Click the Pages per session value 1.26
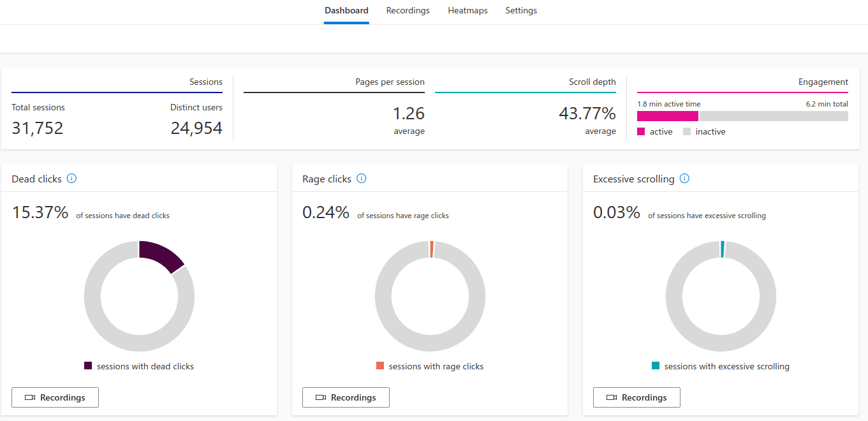 (409, 114)
